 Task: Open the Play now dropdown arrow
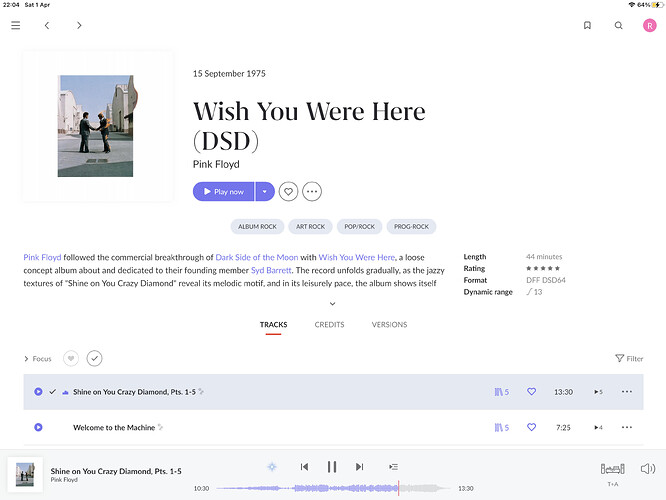[x=264, y=191]
